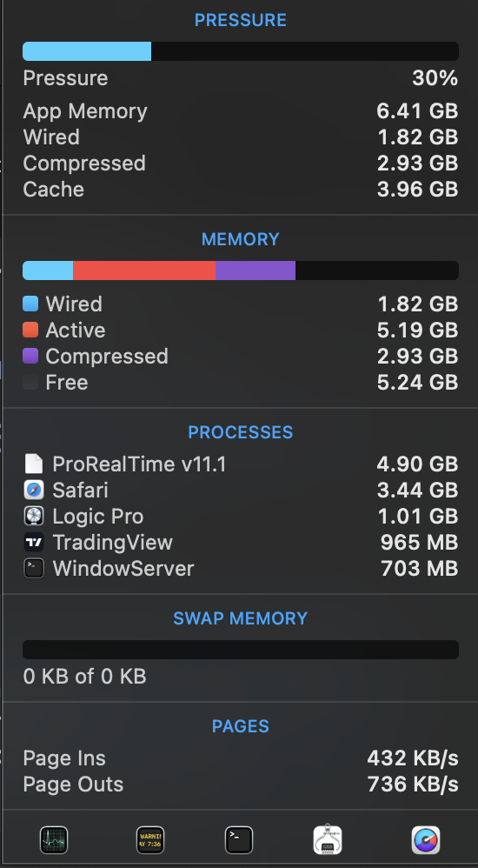Viewport: 478px width, 868px height.
Task: Click the PROCESSES section header
Action: point(241,431)
